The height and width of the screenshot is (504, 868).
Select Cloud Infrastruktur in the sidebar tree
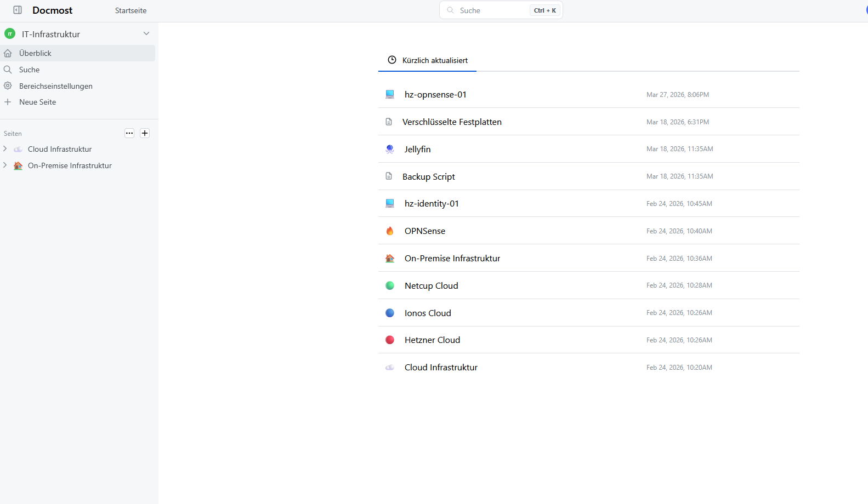pos(60,149)
